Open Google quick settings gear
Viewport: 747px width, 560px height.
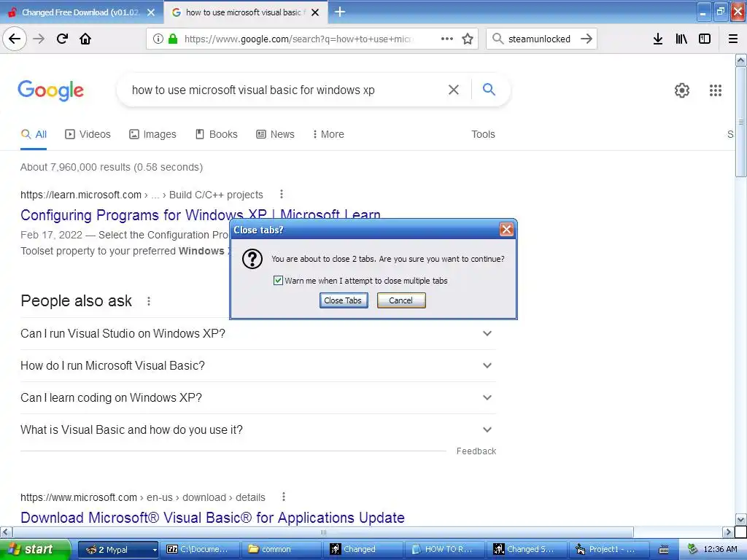pyautogui.click(x=682, y=90)
